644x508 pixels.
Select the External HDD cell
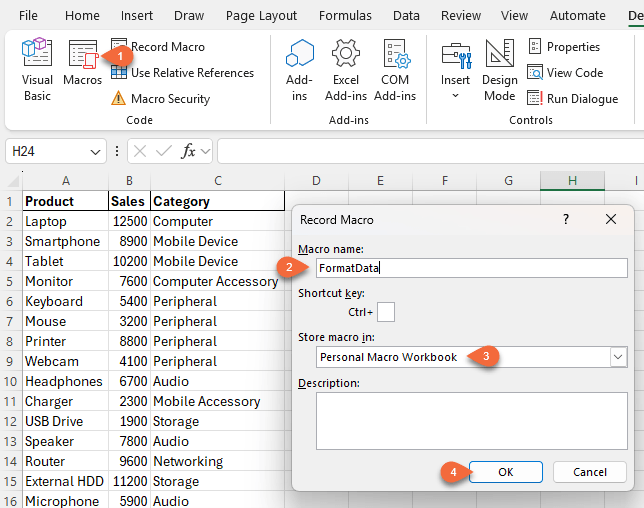tap(66, 481)
